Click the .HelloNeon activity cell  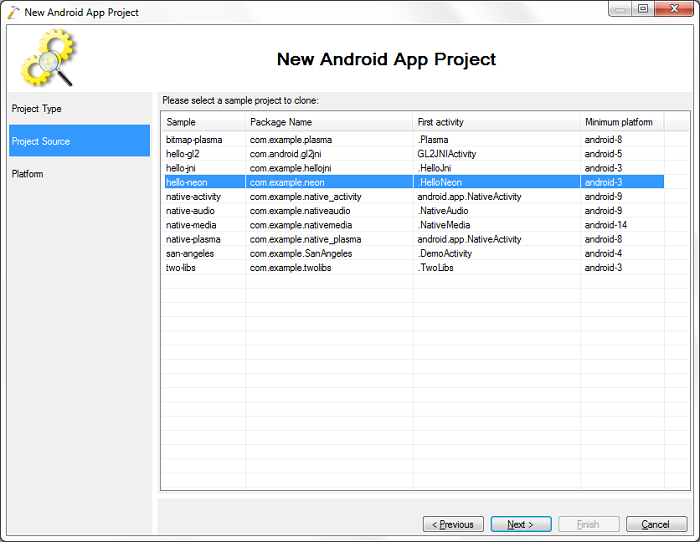pyautogui.click(x=440, y=183)
